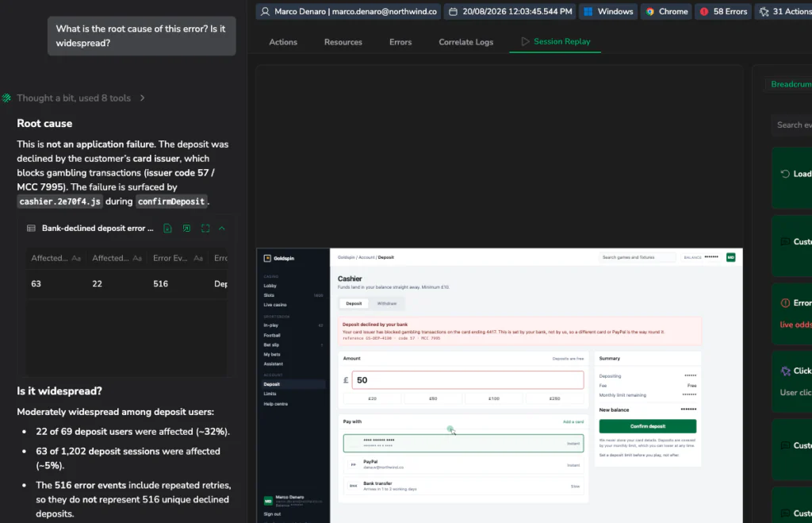Select the Deposit tab in Cashier
812x523 pixels.
click(x=354, y=304)
